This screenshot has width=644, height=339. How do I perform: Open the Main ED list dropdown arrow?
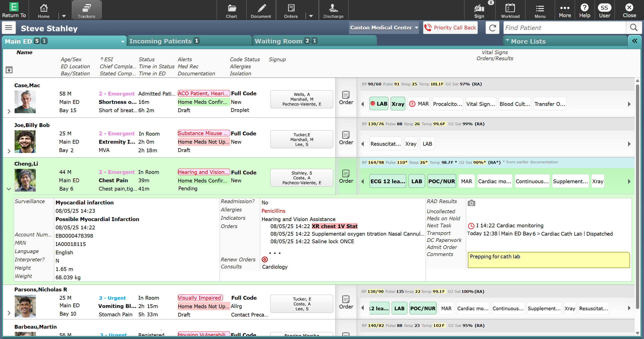123,42
